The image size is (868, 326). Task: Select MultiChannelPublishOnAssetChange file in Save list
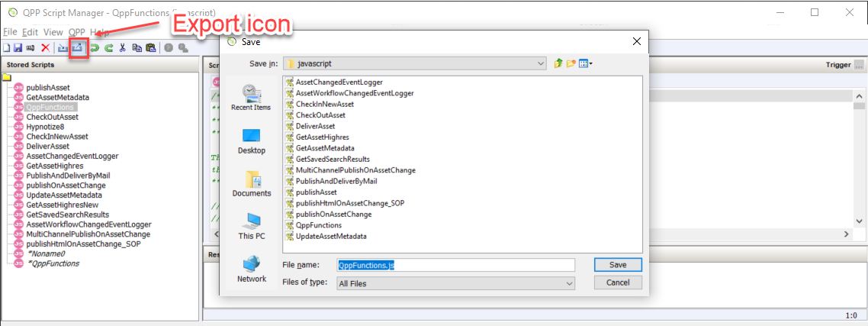tap(355, 170)
